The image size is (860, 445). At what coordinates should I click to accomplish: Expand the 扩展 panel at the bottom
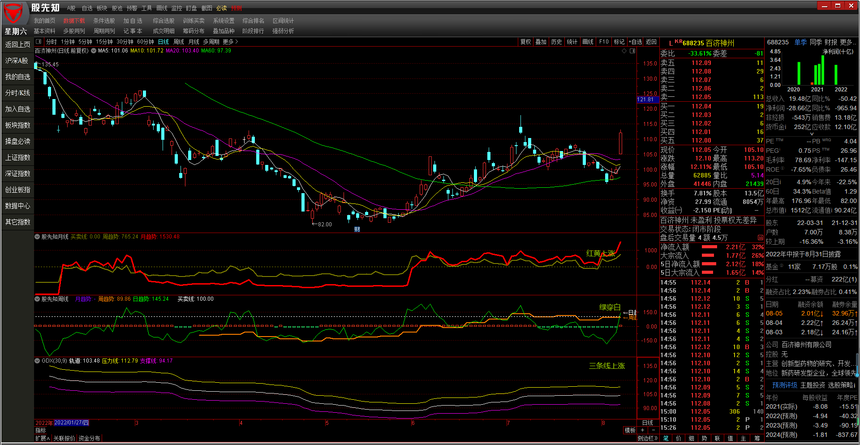coord(42,438)
